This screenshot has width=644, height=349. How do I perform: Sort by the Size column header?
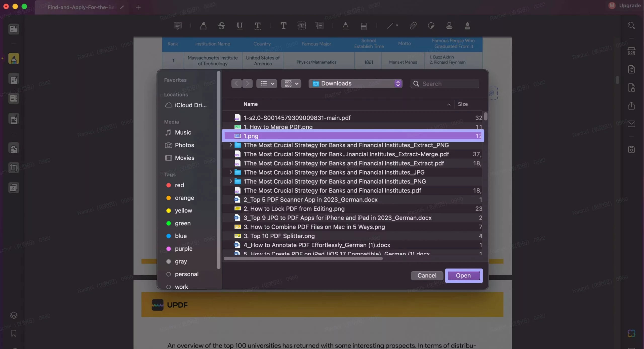pos(462,104)
